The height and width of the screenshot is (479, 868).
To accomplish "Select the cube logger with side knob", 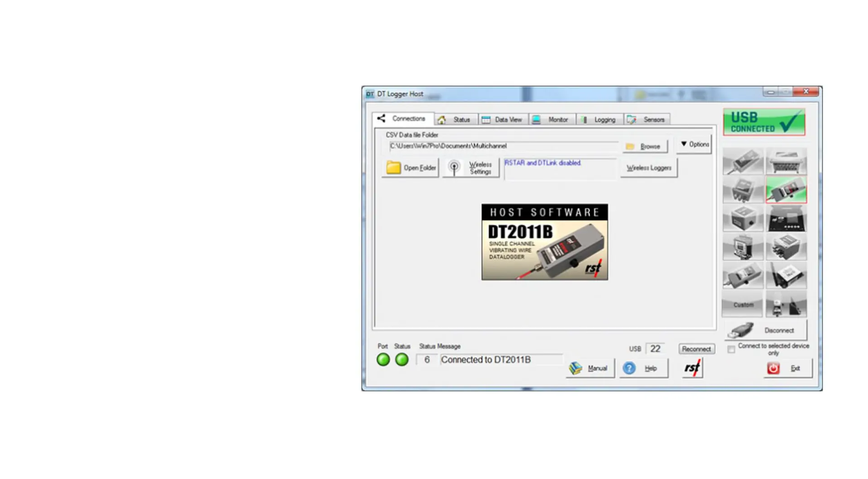I will click(x=743, y=218).
